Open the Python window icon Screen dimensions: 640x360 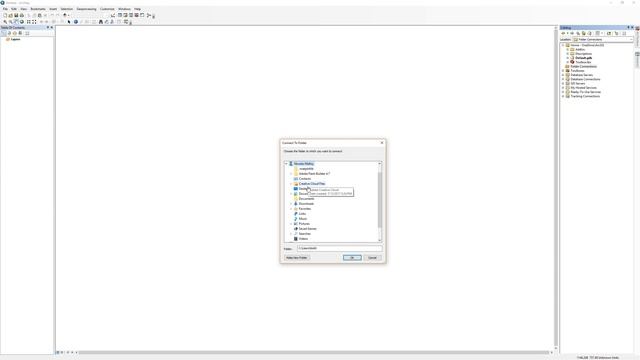pos(142,15)
